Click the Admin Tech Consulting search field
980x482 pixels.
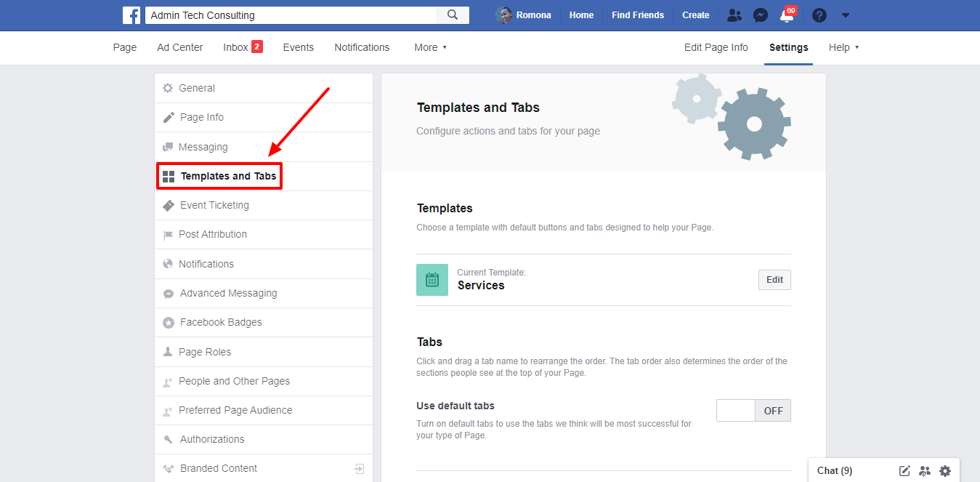pyautogui.click(x=291, y=15)
